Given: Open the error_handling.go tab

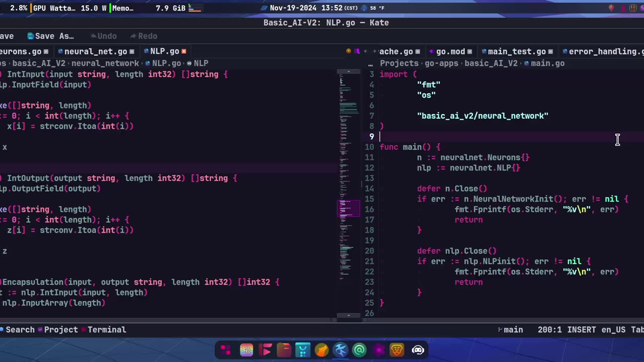Looking at the screenshot, I should pos(603,51).
